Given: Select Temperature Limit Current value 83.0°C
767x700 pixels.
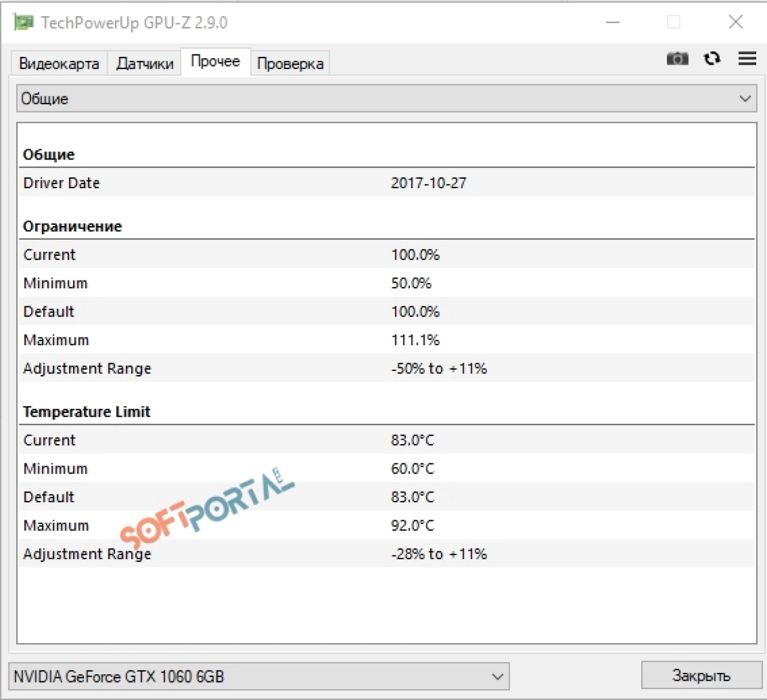Looking at the screenshot, I should coord(412,440).
